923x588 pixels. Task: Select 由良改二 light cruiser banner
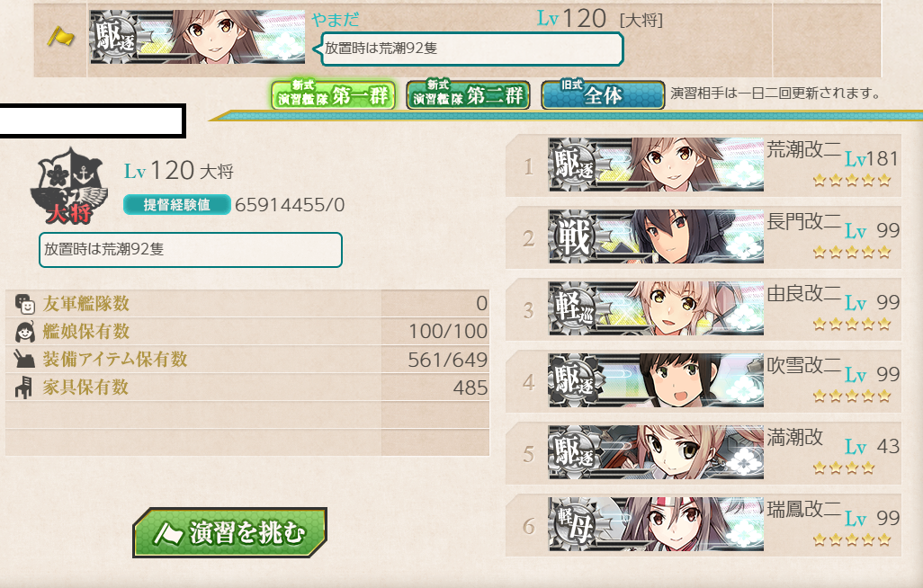(657, 308)
